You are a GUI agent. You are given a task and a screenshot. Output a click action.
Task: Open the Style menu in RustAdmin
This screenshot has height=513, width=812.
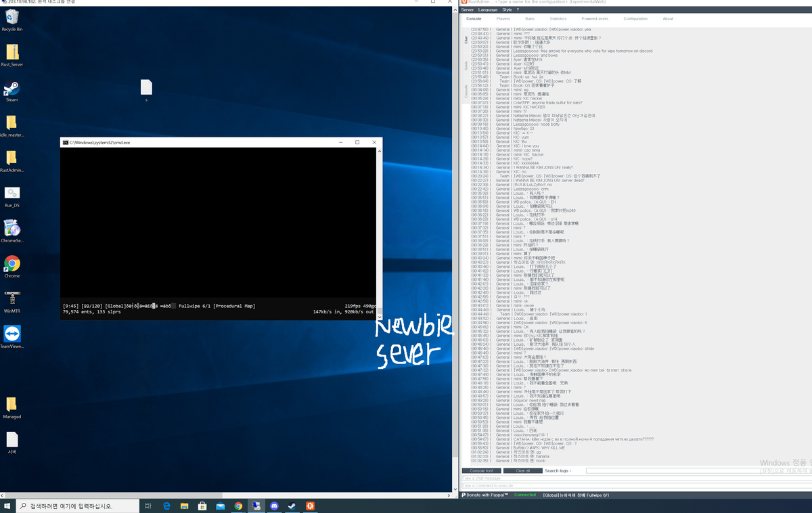507,10
